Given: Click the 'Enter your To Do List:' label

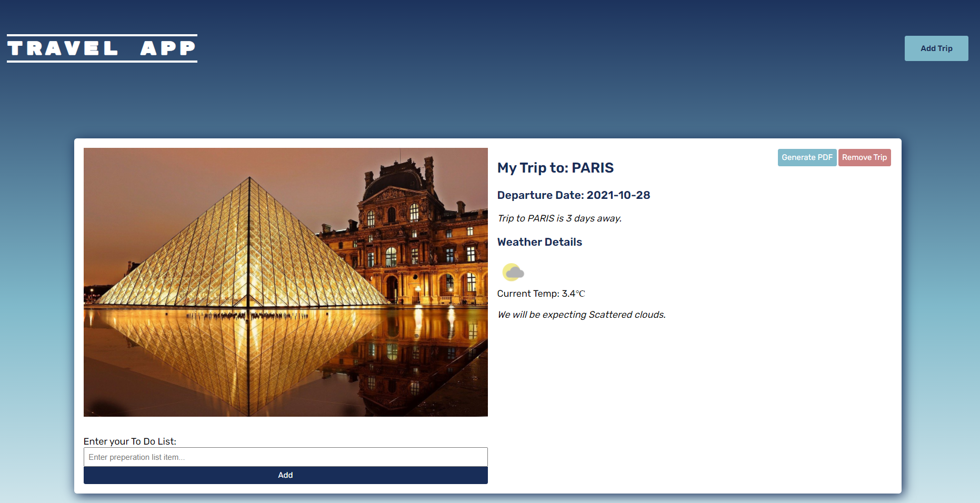Looking at the screenshot, I should [x=130, y=441].
